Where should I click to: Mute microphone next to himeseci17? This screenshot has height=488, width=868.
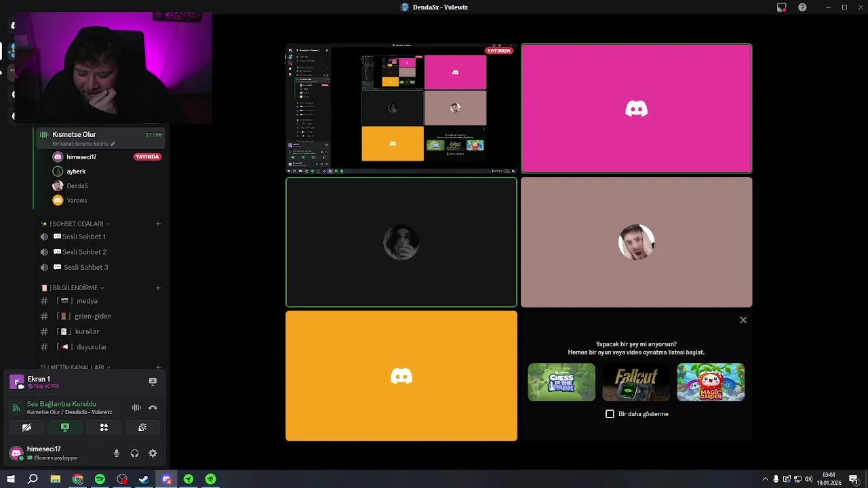pos(117,453)
